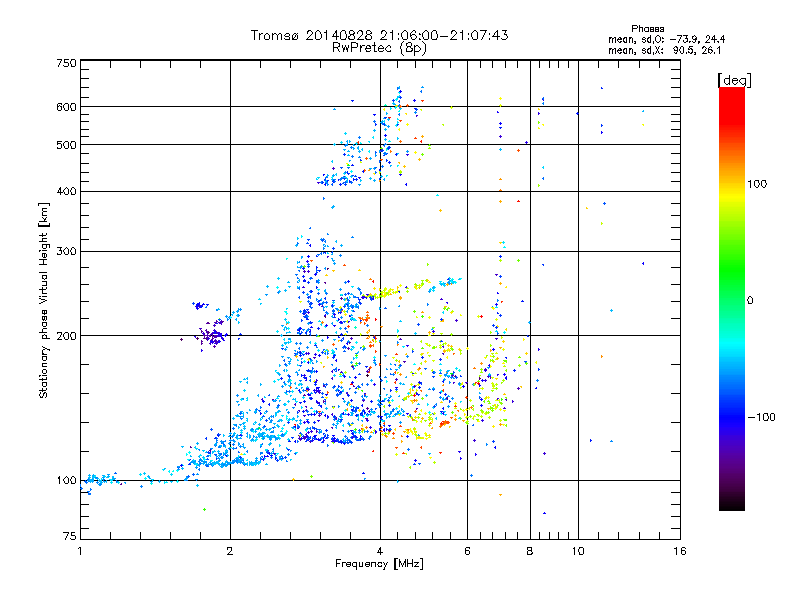Click the y-axis label '600'

(x=66, y=107)
